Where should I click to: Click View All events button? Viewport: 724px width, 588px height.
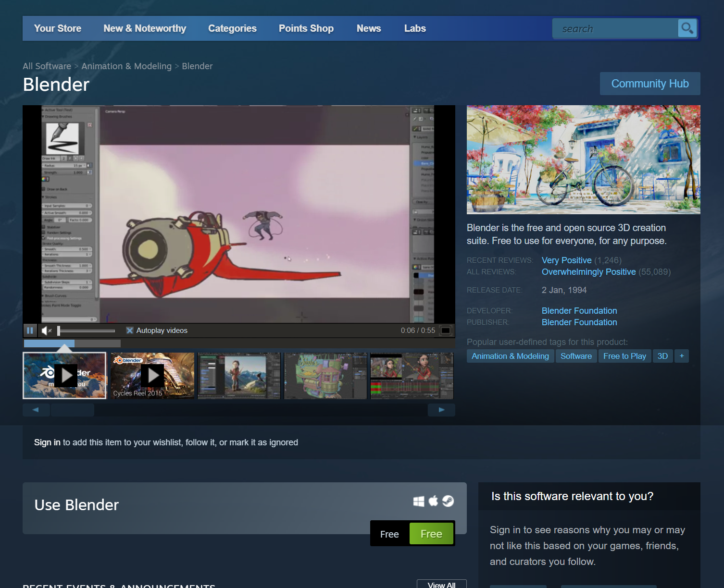tap(441, 584)
